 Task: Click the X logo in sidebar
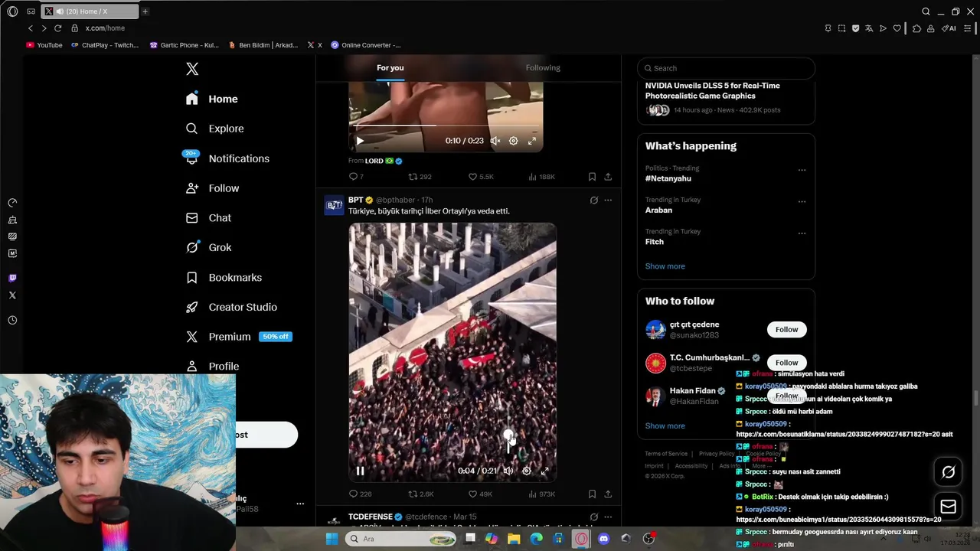point(192,69)
